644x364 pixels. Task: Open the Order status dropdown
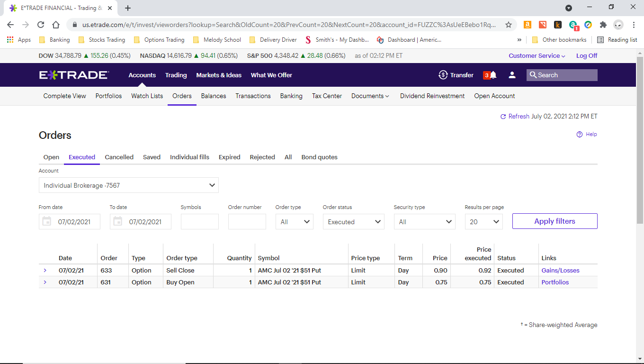tap(353, 222)
